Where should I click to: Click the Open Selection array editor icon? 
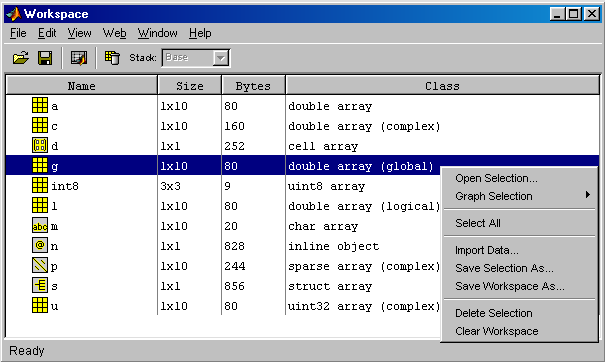79,58
